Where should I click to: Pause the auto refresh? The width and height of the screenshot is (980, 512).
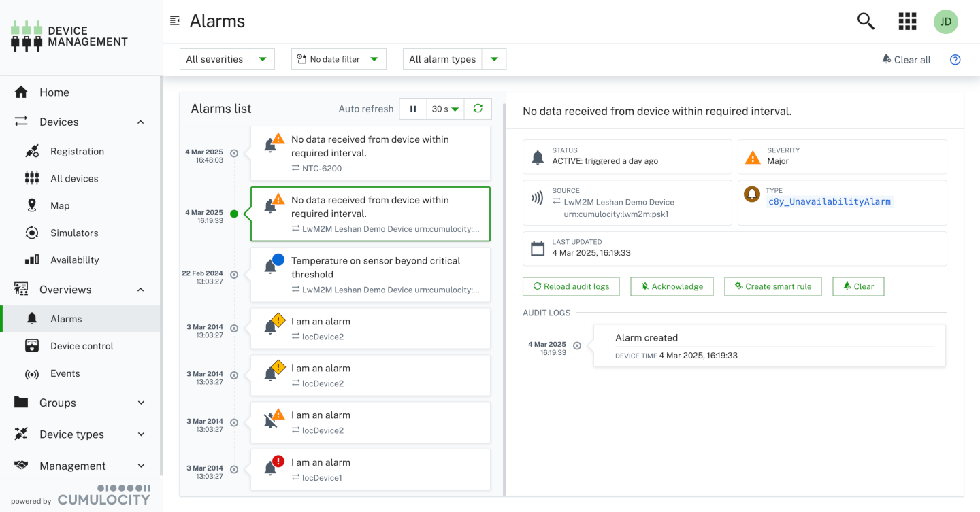413,109
